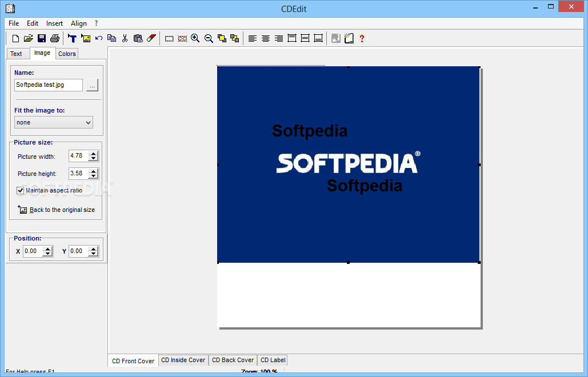This screenshot has width=588, height=377.
Task: Browse for image with the ... button
Action: 92,85
